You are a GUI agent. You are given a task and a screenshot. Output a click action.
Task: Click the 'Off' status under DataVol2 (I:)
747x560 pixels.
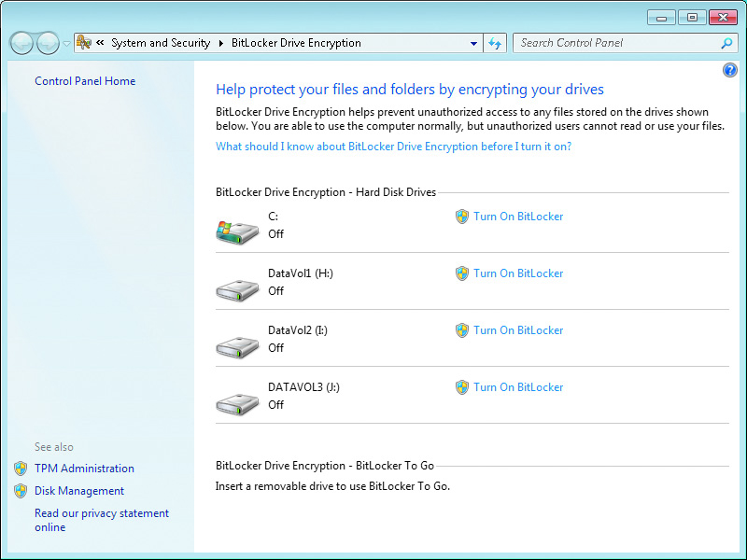pos(275,347)
